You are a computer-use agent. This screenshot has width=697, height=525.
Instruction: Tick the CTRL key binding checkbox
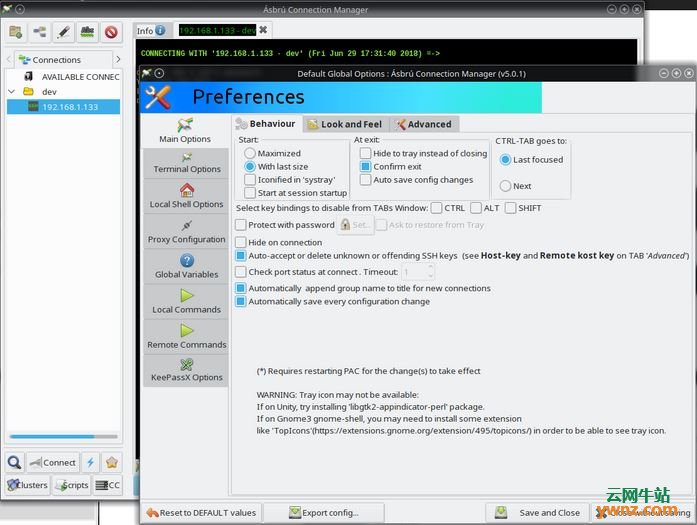point(437,208)
